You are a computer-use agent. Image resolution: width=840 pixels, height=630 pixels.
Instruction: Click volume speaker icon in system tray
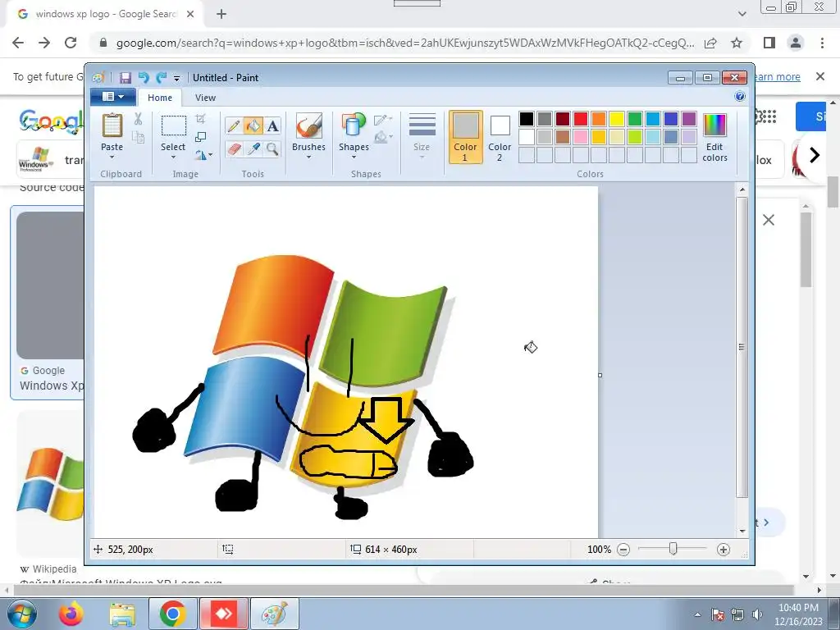[x=757, y=614]
